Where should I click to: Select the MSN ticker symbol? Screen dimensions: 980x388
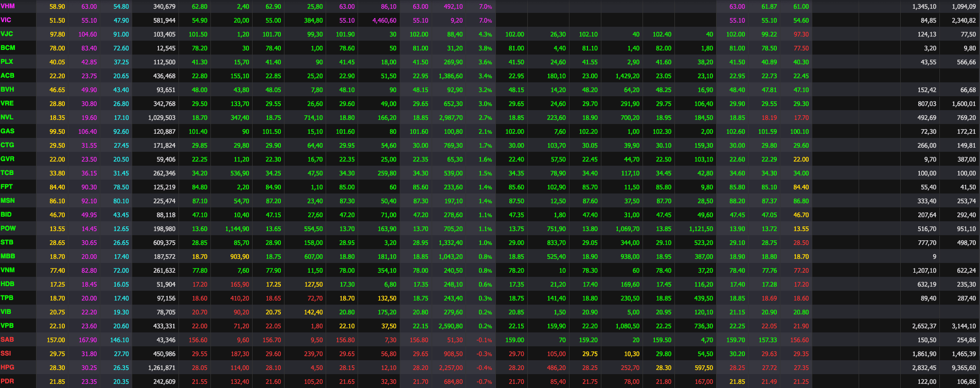8,201
